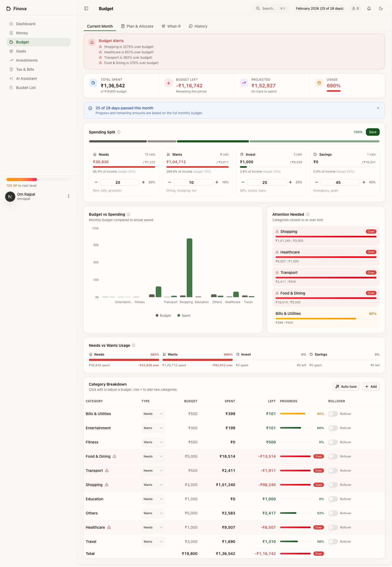
Task: Switch to dark mode with the moon icon
Action: click(380, 9)
